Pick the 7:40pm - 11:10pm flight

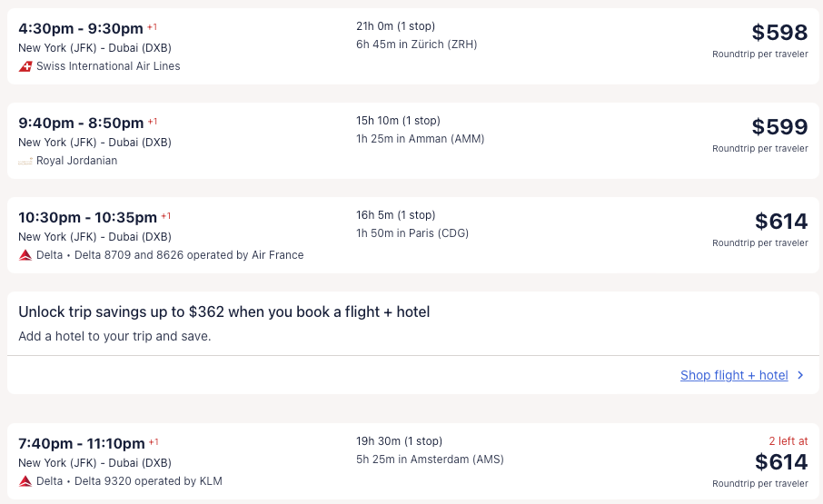click(x=81, y=443)
